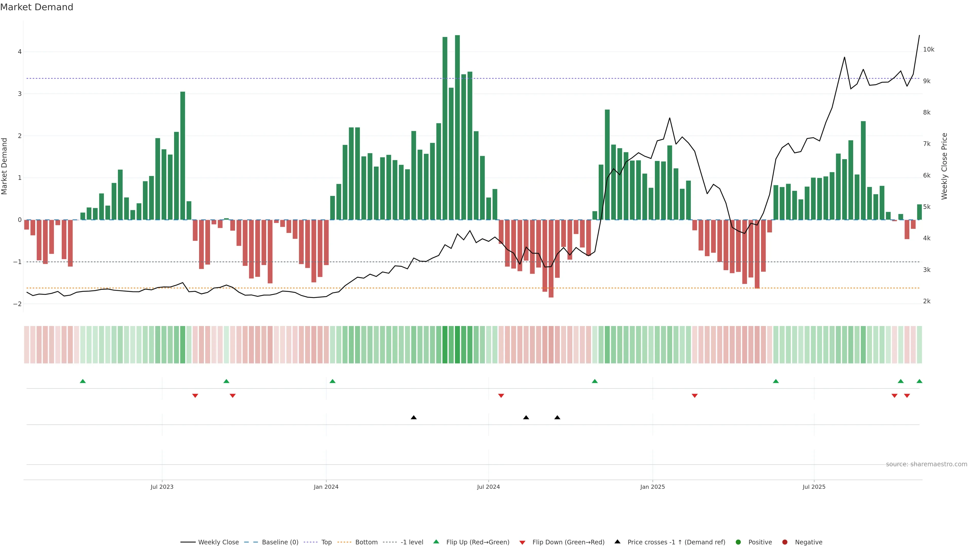Click the first black price-cross triangle marker

tap(413, 418)
